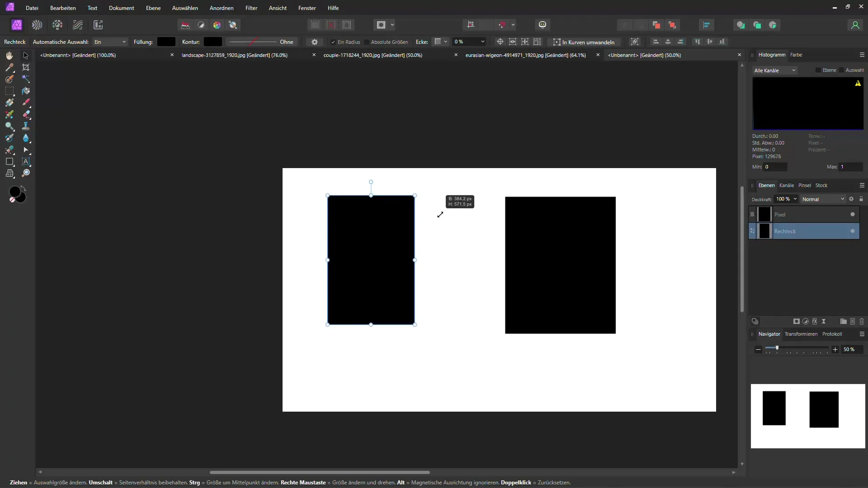This screenshot has height=488, width=868.
Task: Click the Farbe histogram tab
Action: point(797,55)
